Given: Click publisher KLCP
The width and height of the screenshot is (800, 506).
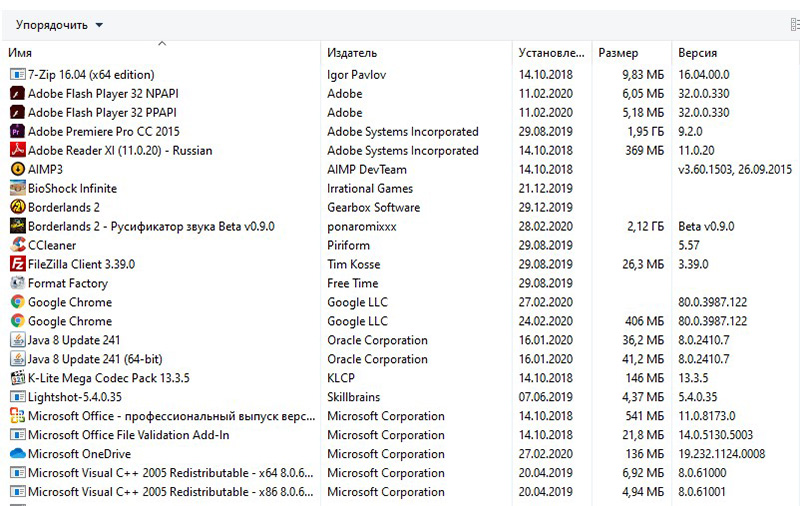Looking at the screenshot, I should 341,378.
